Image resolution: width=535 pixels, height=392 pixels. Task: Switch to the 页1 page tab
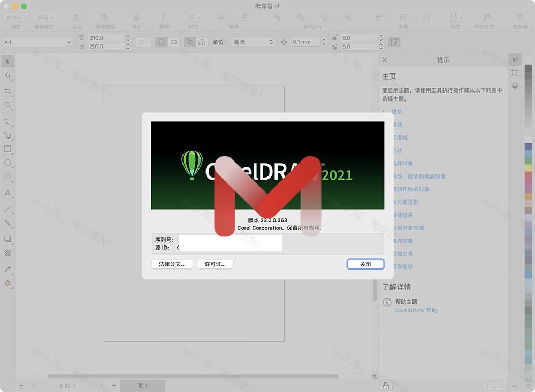(142, 385)
